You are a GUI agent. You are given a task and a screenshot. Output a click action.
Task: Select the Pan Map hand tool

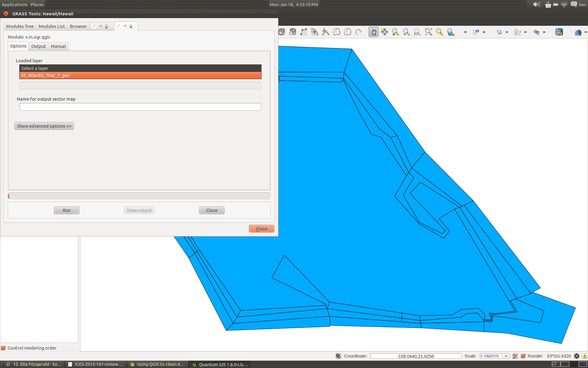374,32
